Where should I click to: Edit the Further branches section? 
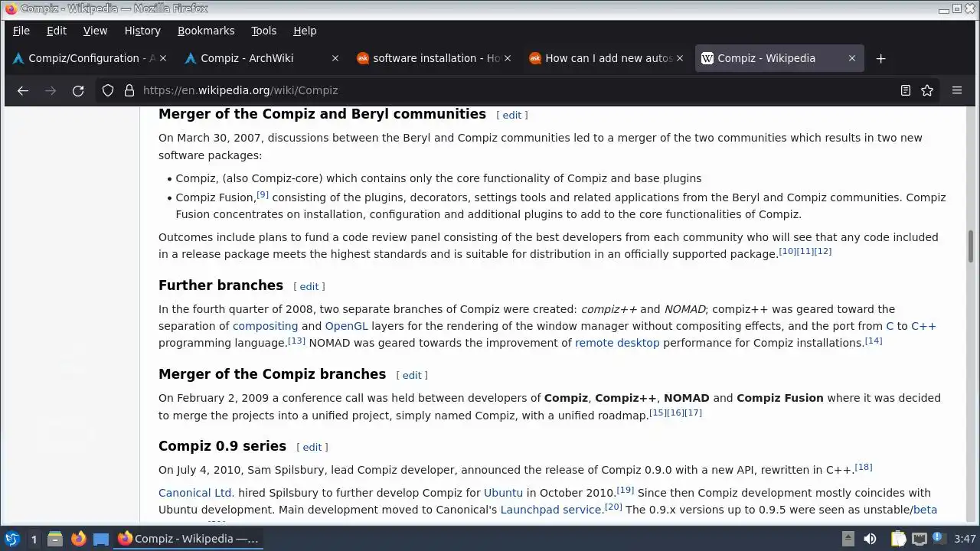coord(309,286)
